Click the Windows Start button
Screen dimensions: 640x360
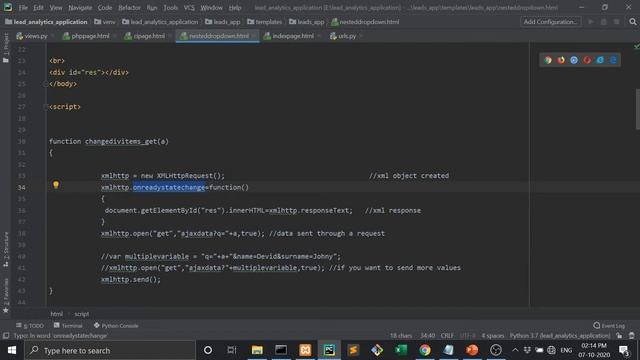pos(12,350)
